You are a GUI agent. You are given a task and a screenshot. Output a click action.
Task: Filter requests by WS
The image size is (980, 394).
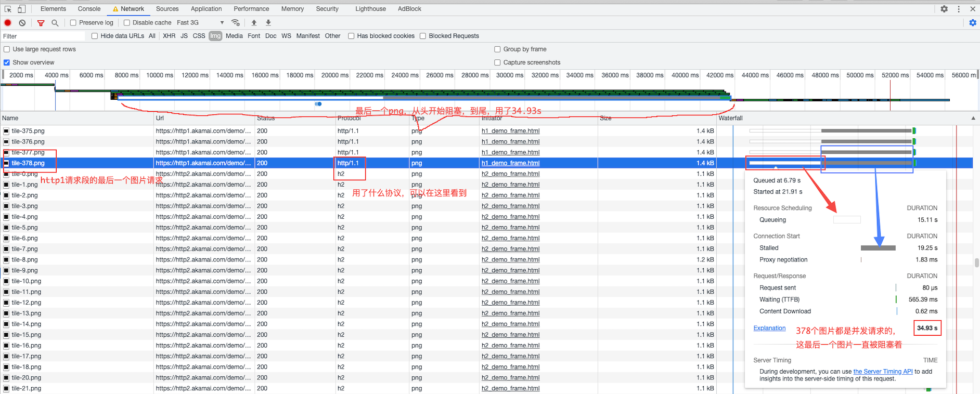(286, 36)
